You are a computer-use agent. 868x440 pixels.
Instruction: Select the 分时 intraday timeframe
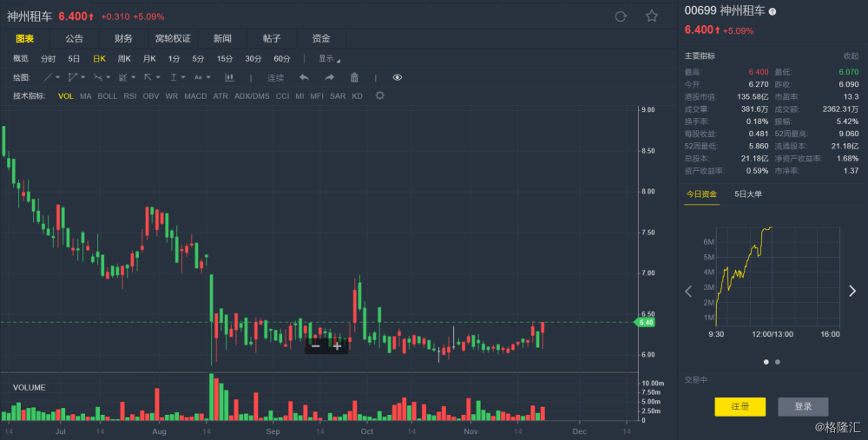(48, 59)
